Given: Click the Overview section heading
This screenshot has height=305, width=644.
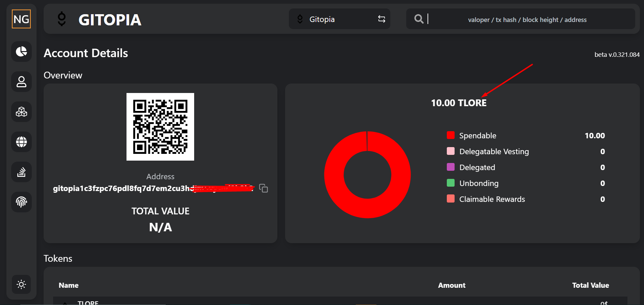Looking at the screenshot, I should pos(63,75).
